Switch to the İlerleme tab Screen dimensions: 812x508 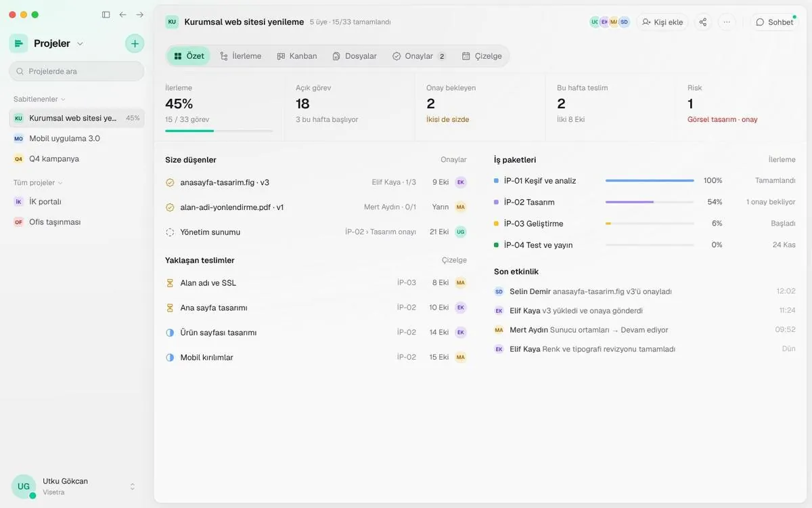241,56
